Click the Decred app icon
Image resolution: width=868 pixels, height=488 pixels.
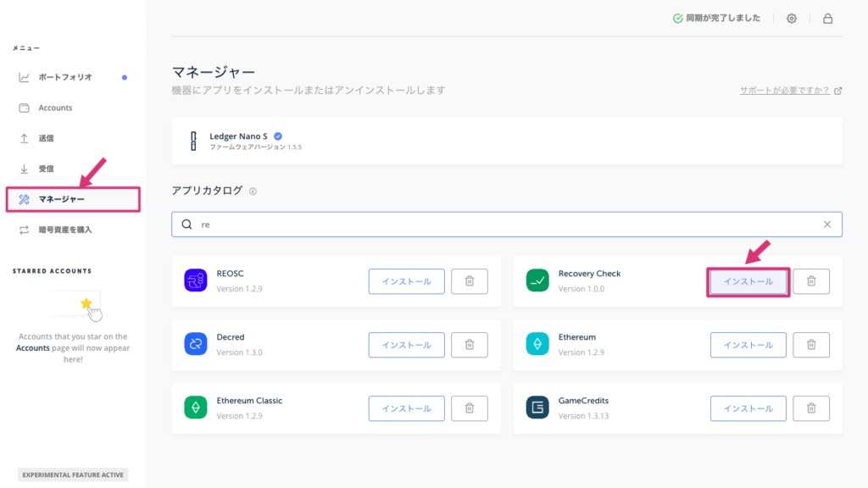(196, 344)
